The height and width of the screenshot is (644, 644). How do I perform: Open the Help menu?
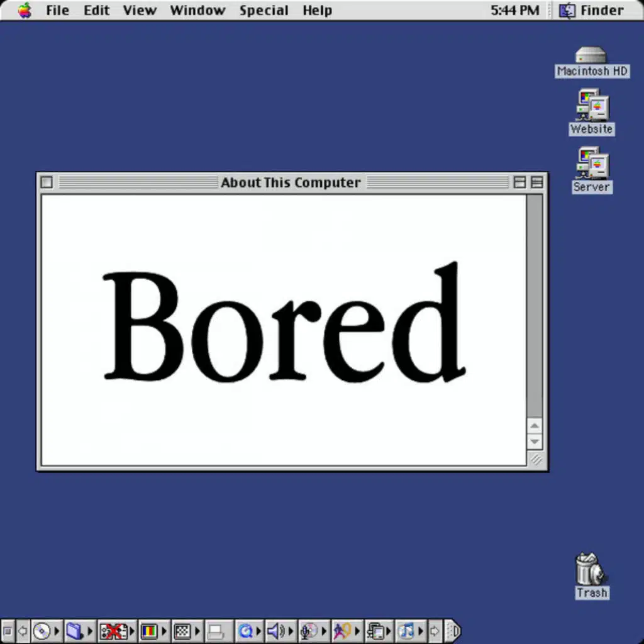317,10
